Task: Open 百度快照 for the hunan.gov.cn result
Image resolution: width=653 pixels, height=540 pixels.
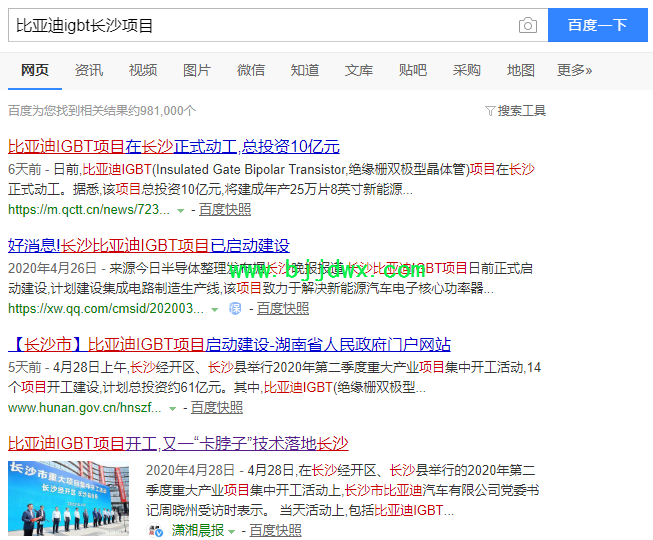Action: (217, 408)
